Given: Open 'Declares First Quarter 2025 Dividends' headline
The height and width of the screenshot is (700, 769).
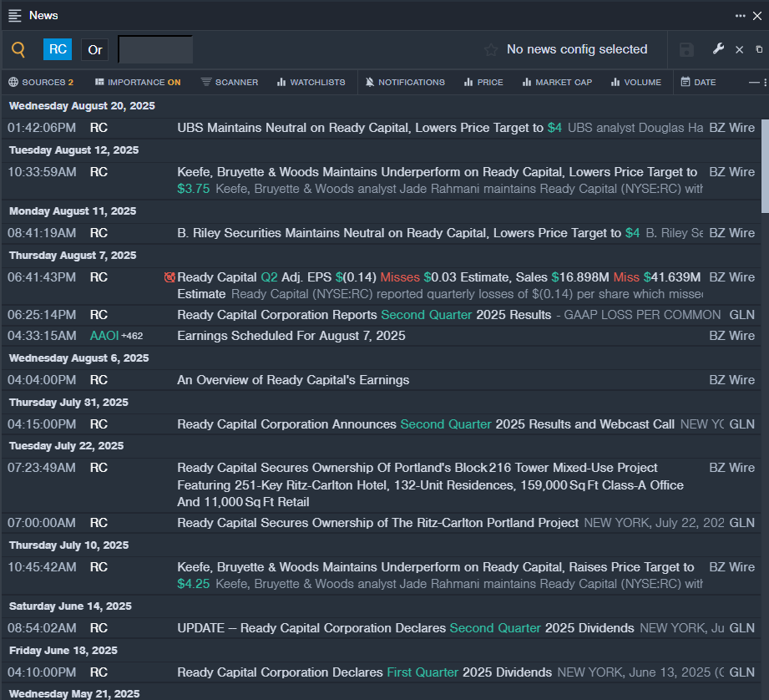Looking at the screenshot, I should click(364, 672).
